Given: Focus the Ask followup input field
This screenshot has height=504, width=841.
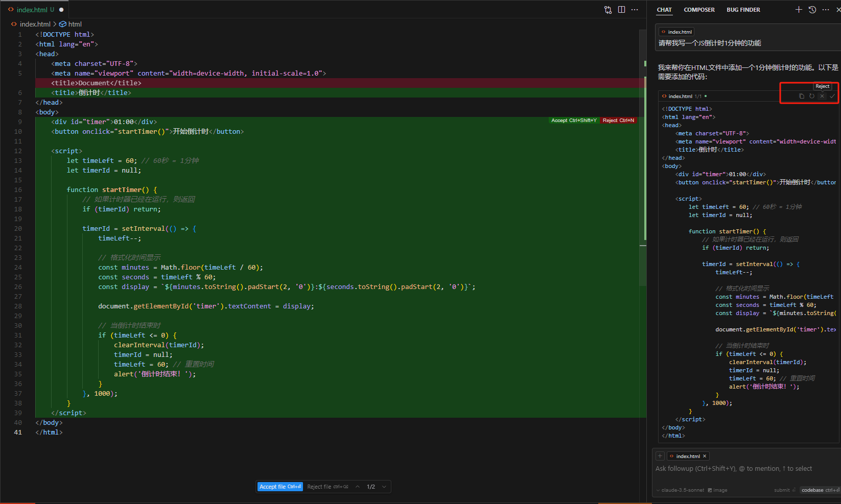Looking at the screenshot, I should [746, 469].
